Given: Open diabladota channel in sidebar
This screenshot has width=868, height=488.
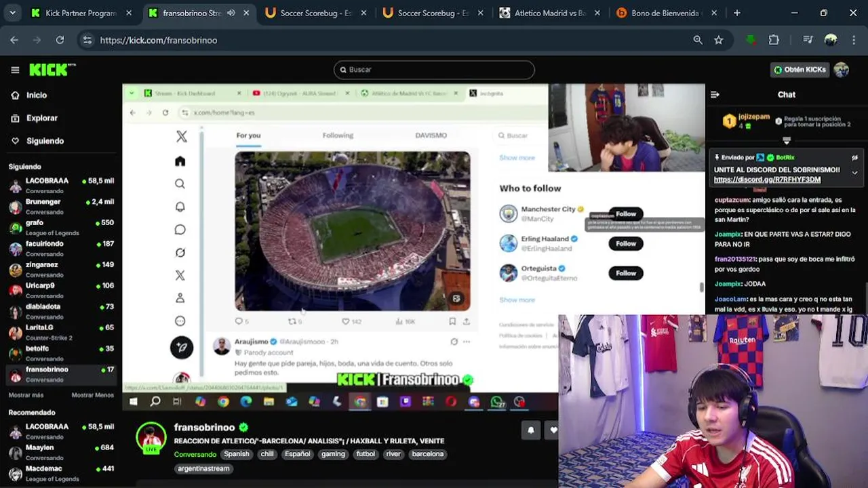Looking at the screenshot, I should coord(61,311).
